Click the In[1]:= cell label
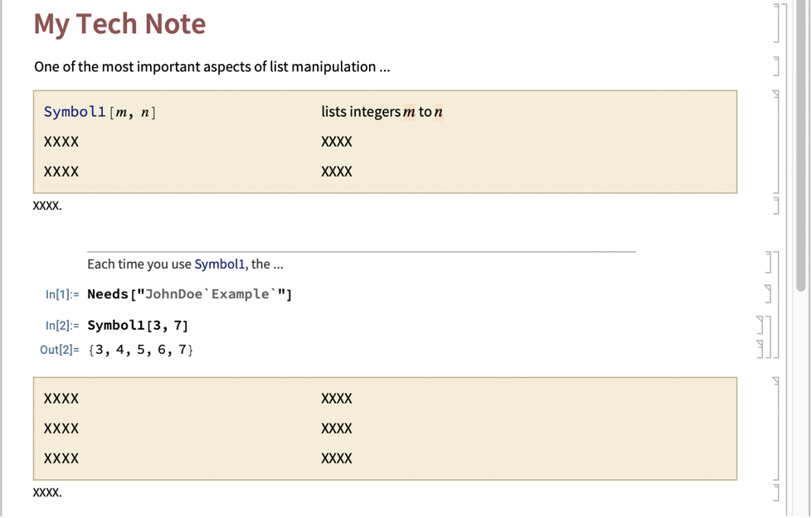Image resolution: width=812 pixels, height=518 pixels. (62, 294)
